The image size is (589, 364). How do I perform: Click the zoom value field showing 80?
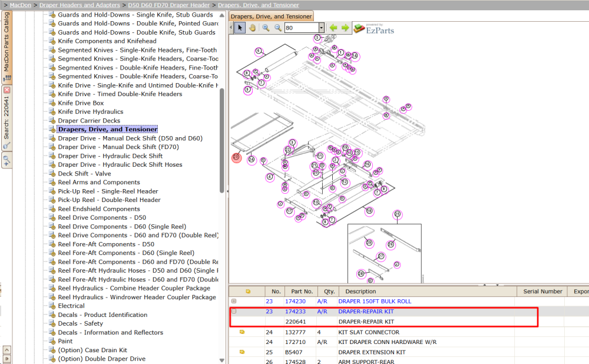tap(302, 28)
